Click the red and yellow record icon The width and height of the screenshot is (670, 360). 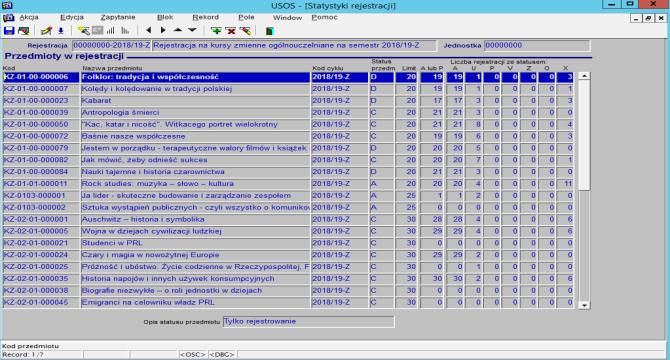pyautogui.click(x=245, y=31)
